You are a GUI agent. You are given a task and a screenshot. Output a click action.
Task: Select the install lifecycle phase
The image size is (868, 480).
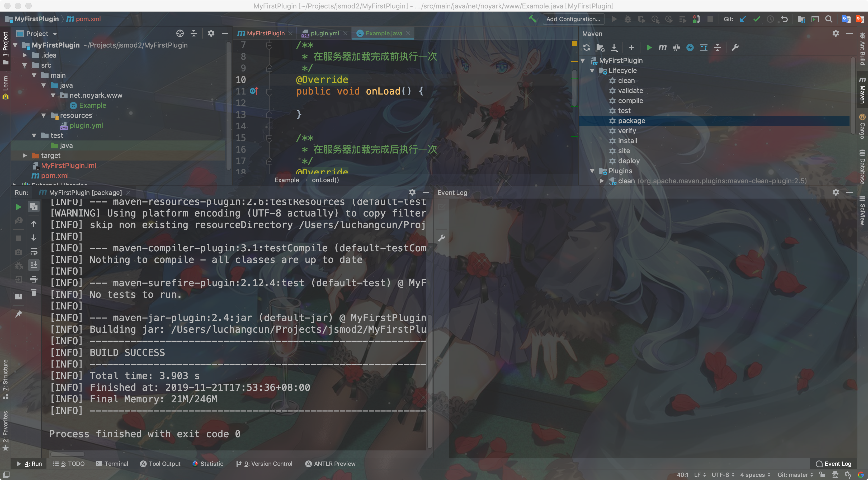click(628, 140)
